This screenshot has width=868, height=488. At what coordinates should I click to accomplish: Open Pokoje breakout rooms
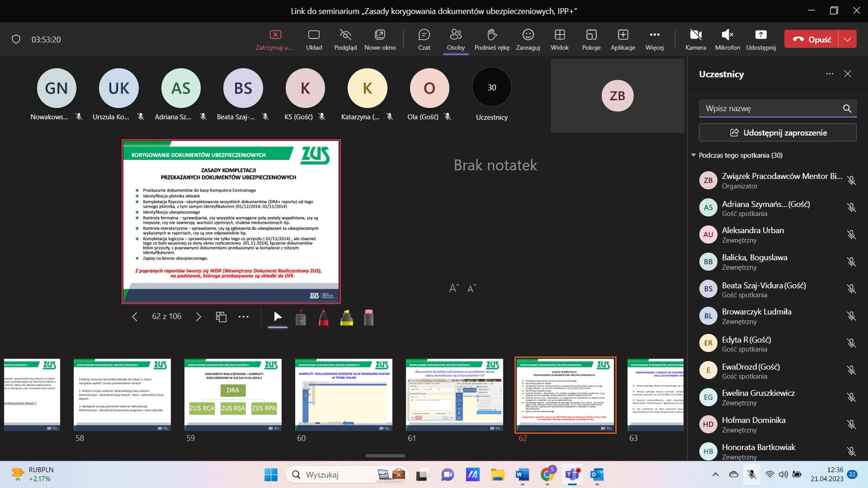[591, 40]
